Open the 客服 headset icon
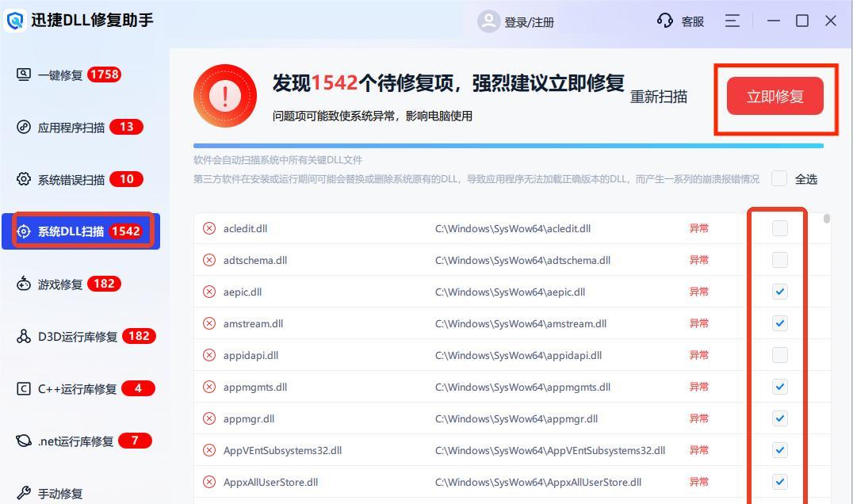The width and height of the screenshot is (853, 504). (x=665, y=21)
